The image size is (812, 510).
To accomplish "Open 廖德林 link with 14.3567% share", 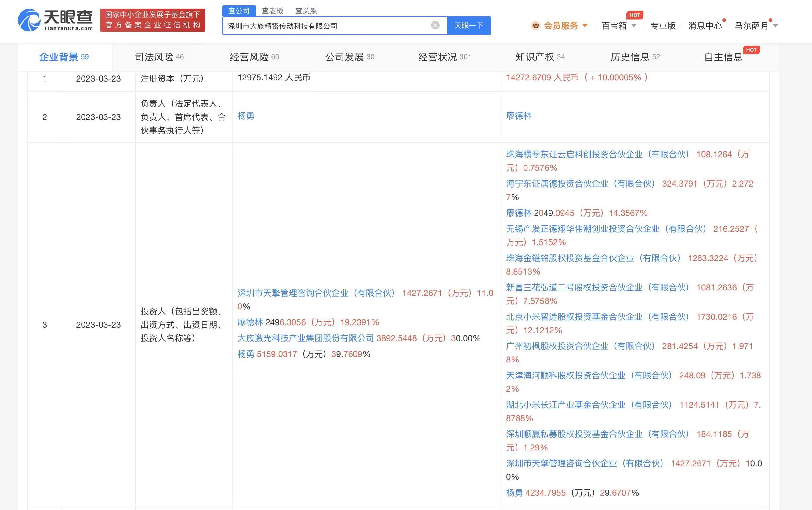I will [x=519, y=213].
